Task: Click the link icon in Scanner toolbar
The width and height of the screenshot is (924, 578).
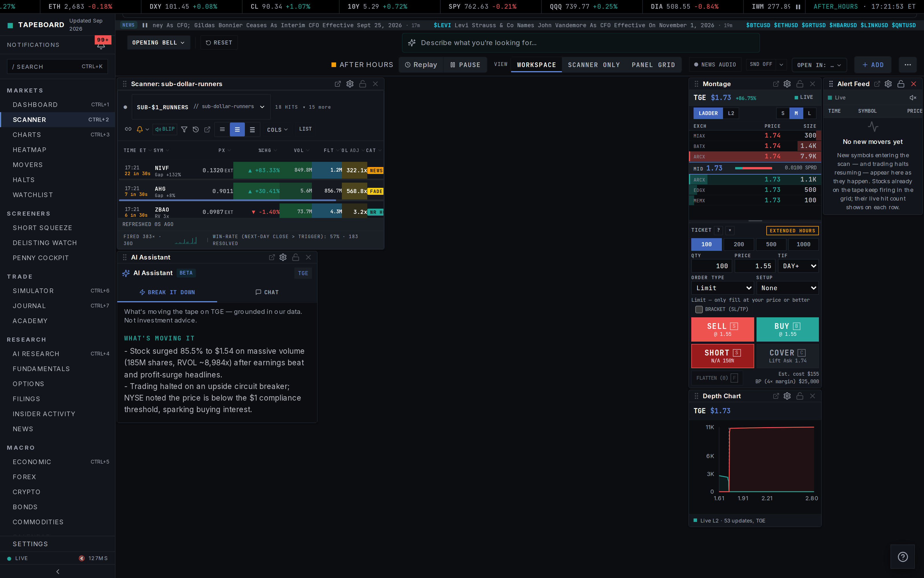Action: pos(128,129)
